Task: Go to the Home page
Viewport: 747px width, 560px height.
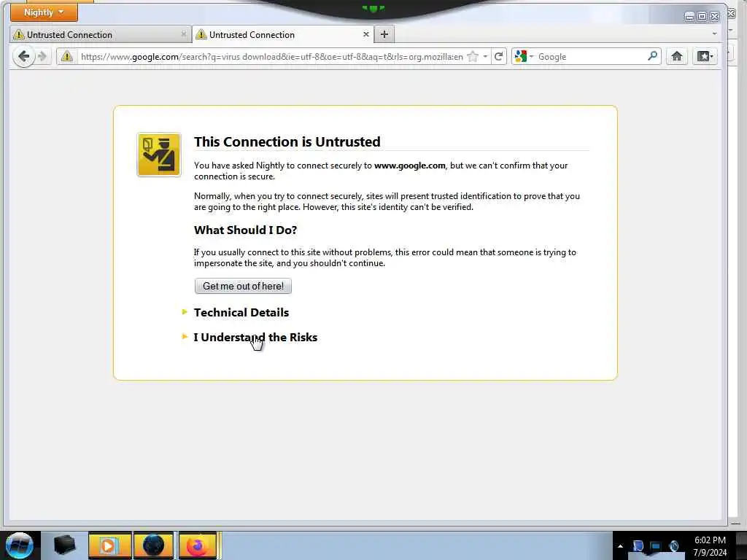Action: coord(676,57)
